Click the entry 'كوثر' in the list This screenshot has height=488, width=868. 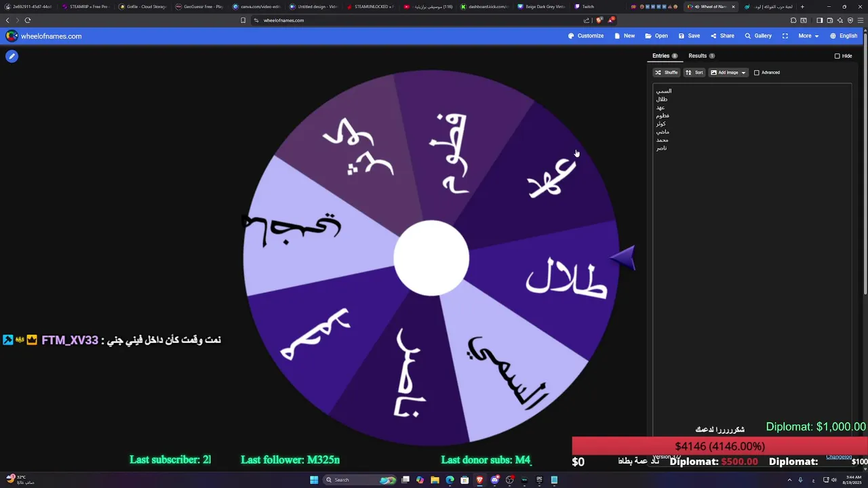tap(661, 123)
